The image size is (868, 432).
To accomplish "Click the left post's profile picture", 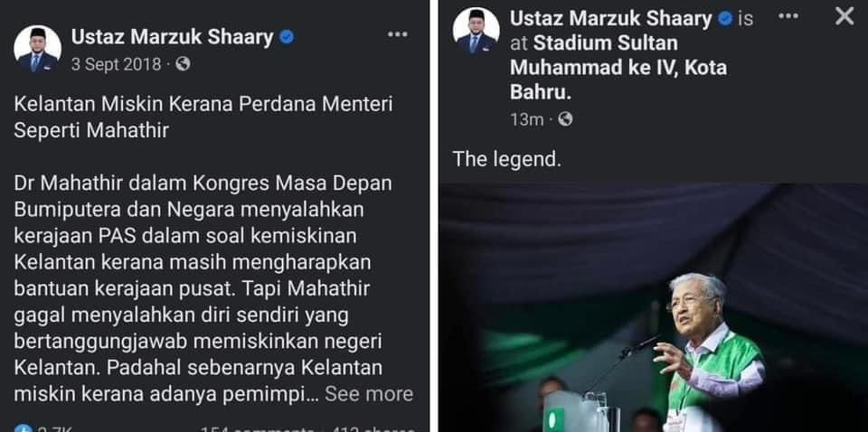I will tap(37, 49).
